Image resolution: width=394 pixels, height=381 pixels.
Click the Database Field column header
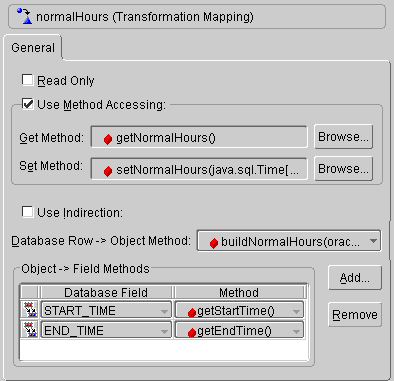point(106,292)
